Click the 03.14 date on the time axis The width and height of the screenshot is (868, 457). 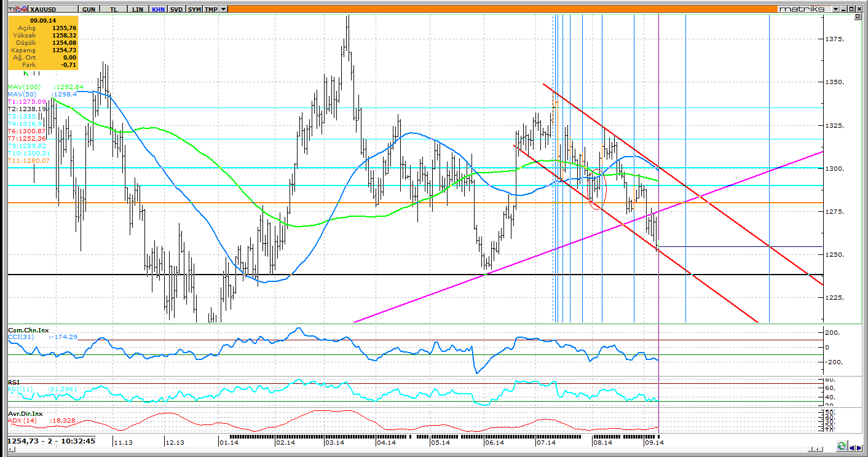coord(334,442)
